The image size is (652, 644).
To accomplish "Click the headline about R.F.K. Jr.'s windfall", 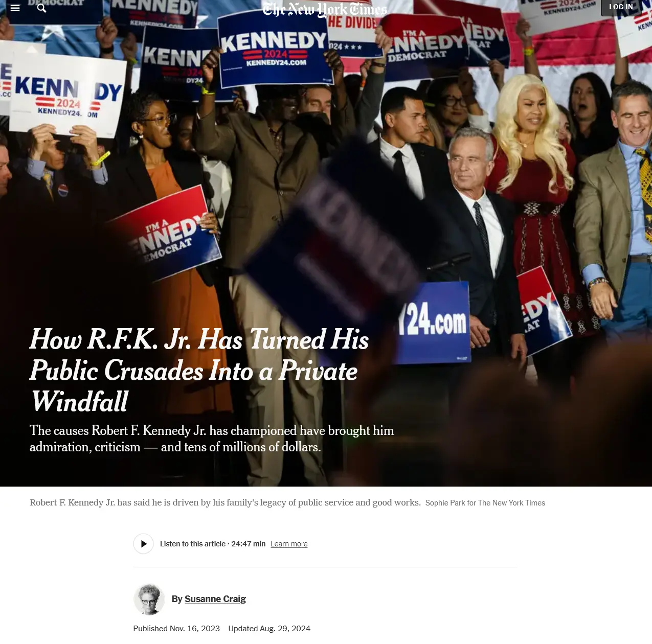I will coord(199,371).
